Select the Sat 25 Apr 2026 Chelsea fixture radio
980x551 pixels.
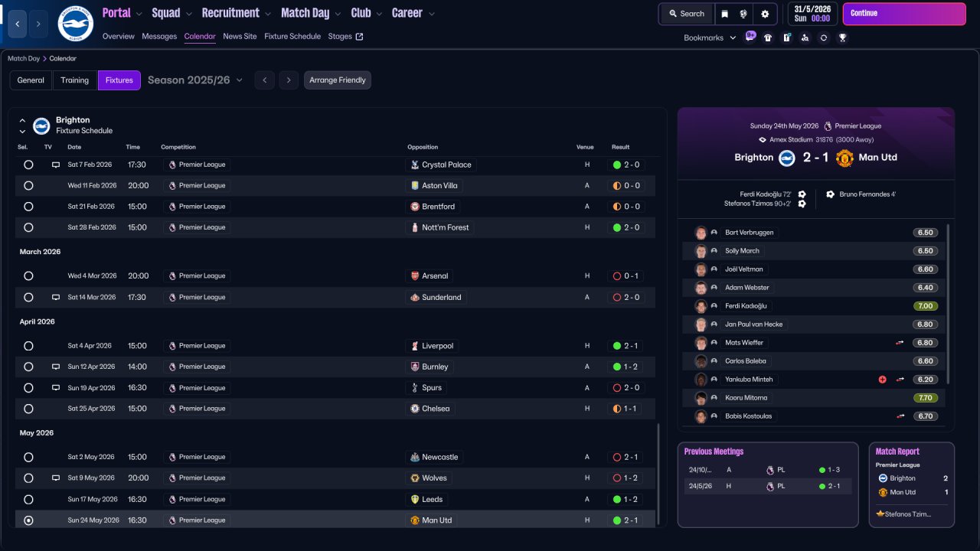[28, 409]
